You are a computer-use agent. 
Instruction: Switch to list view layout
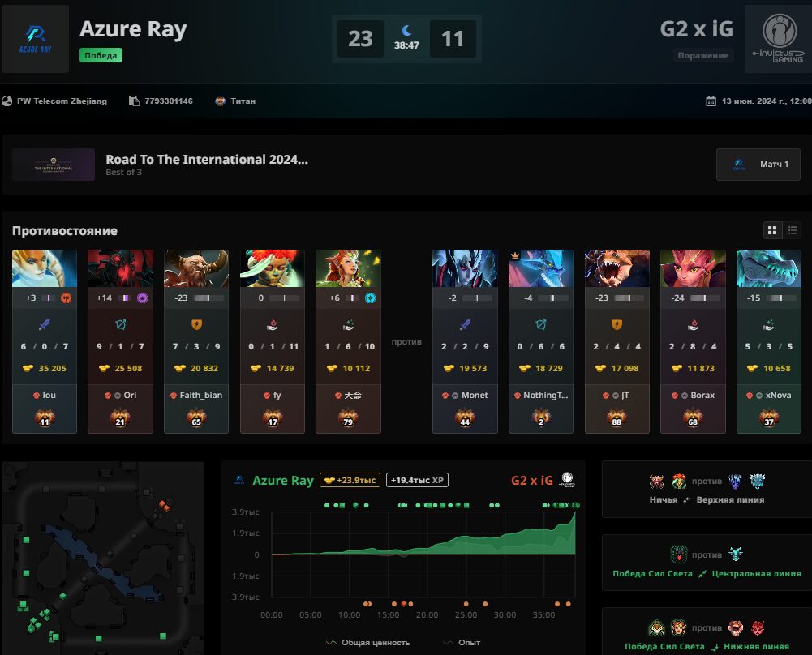[793, 230]
